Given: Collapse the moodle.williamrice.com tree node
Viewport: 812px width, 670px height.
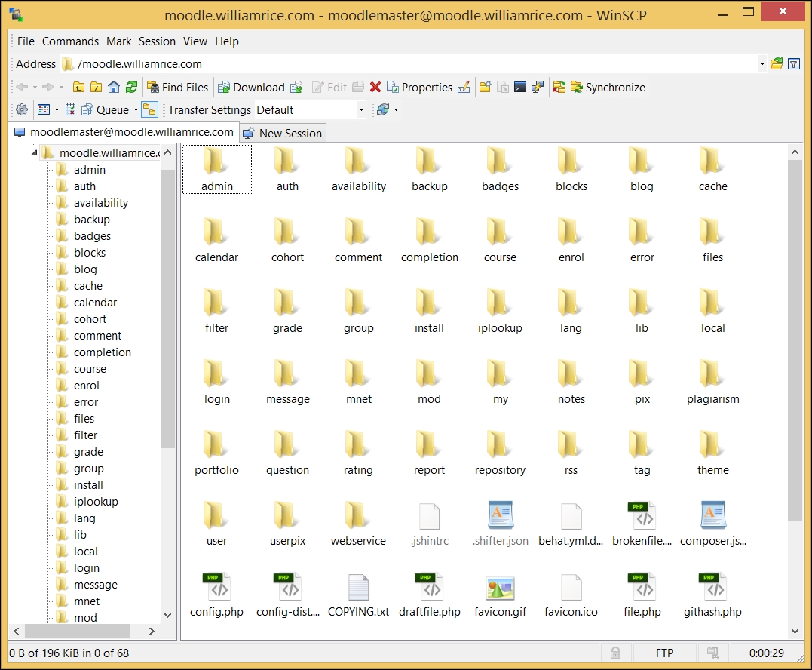Looking at the screenshot, I should coord(34,153).
